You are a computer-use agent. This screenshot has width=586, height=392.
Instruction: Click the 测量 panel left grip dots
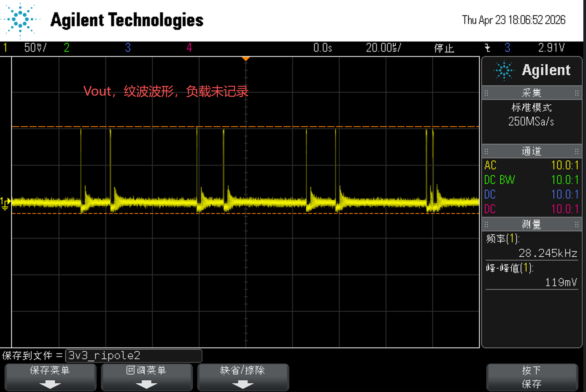pos(486,224)
